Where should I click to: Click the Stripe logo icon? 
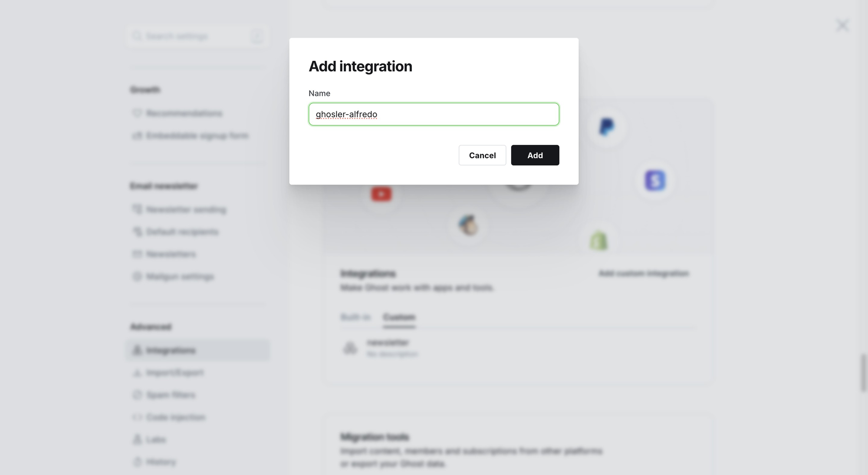[655, 180]
